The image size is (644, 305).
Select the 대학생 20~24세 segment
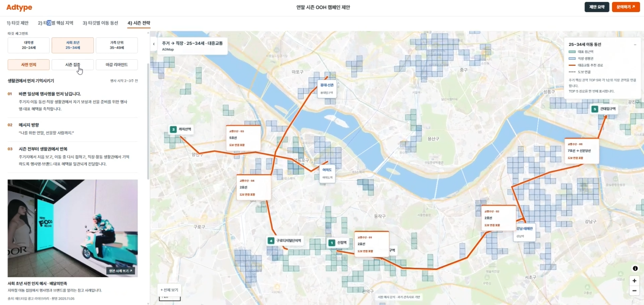[29, 45]
